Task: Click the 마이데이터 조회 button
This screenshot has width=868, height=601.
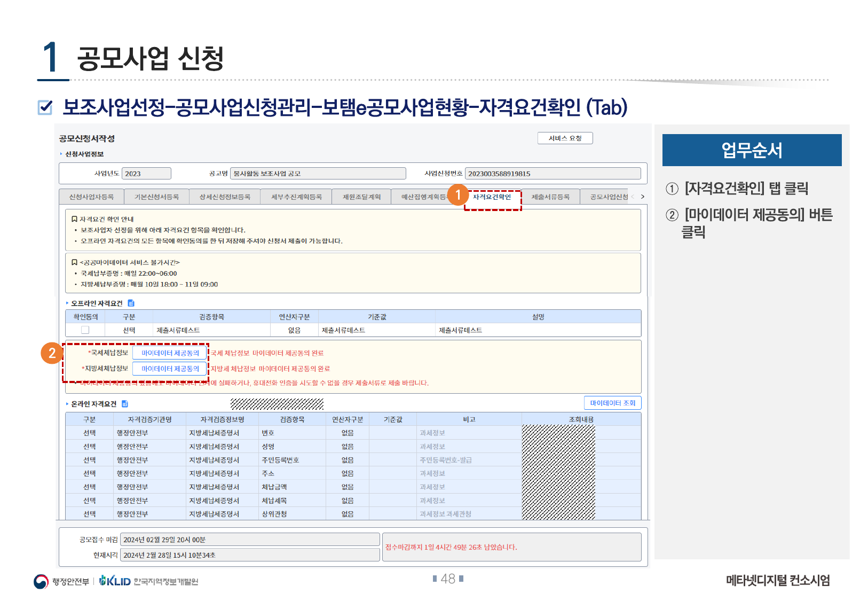Action: (x=612, y=403)
